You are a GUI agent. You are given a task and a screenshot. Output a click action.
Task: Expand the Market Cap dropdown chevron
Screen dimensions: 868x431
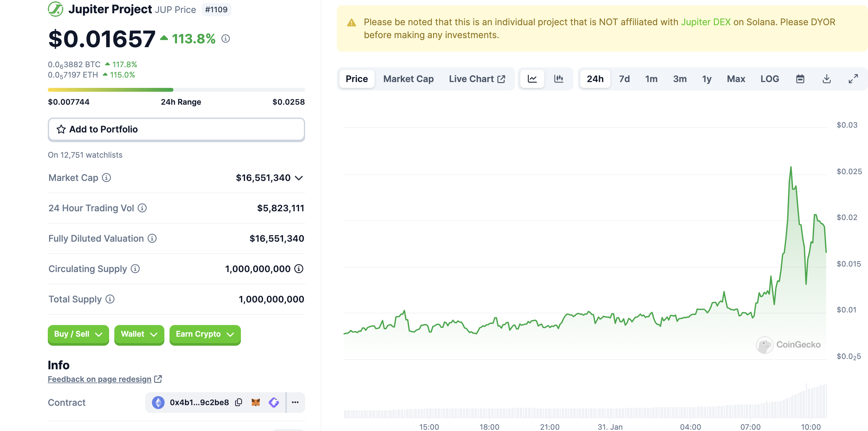(x=299, y=178)
